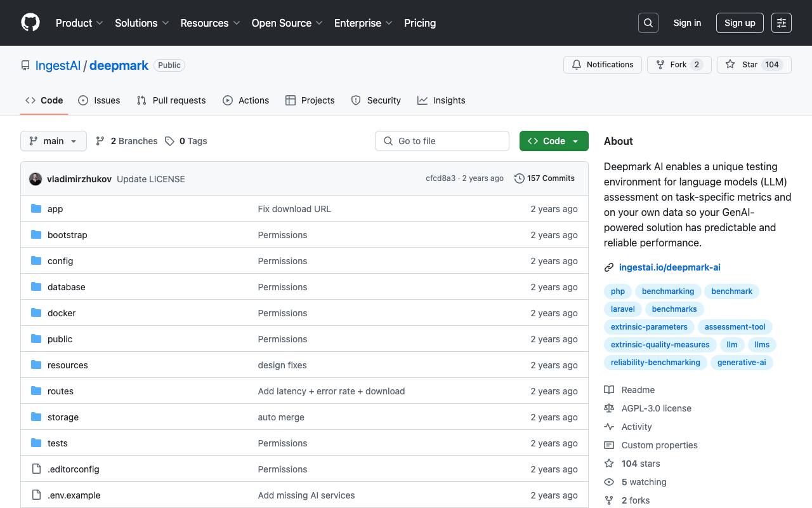812x508 pixels.
Task: Open the config folder icon
Action: [x=36, y=261]
